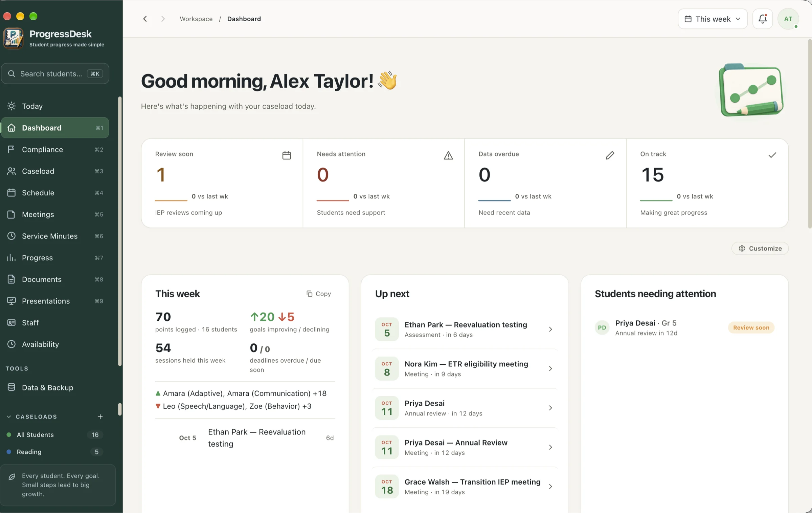Click the Customize button
812x513 pixels.
(760, 248)
